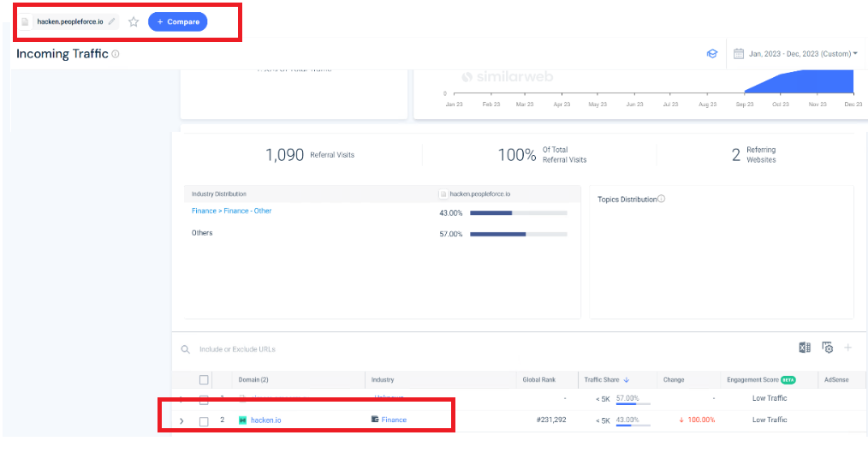868x453 pixels.
Task: Click the #231,292 global rank value
Action: [x=550, y=420]
